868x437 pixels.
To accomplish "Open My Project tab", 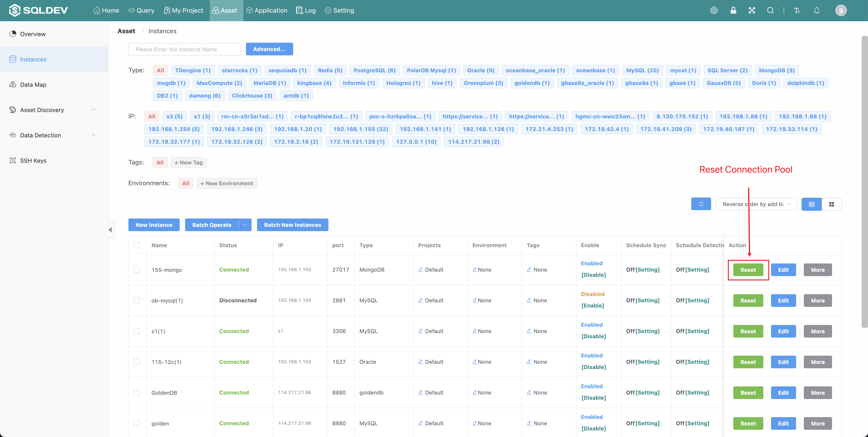I will click(x=183, y=10).
